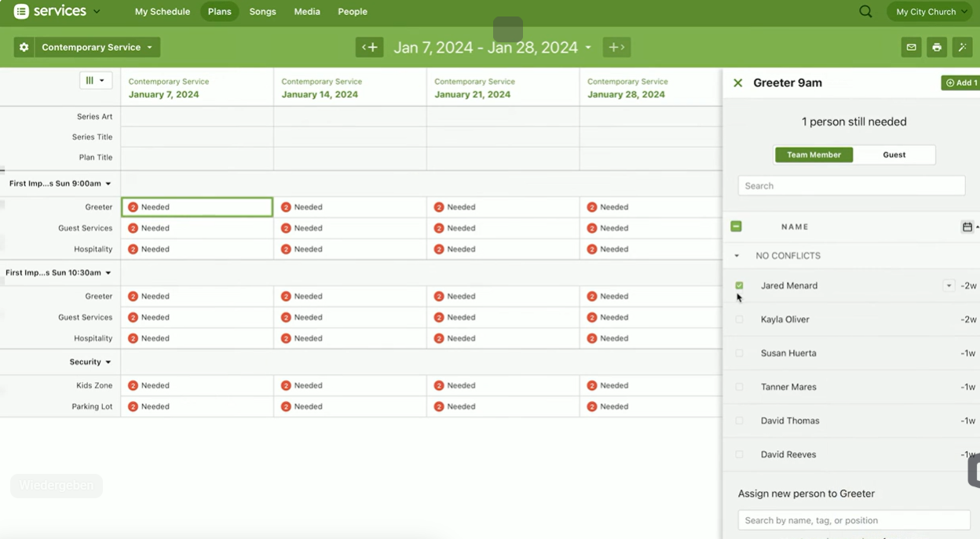
Task: Click the print icon
Action: (937, 47)
